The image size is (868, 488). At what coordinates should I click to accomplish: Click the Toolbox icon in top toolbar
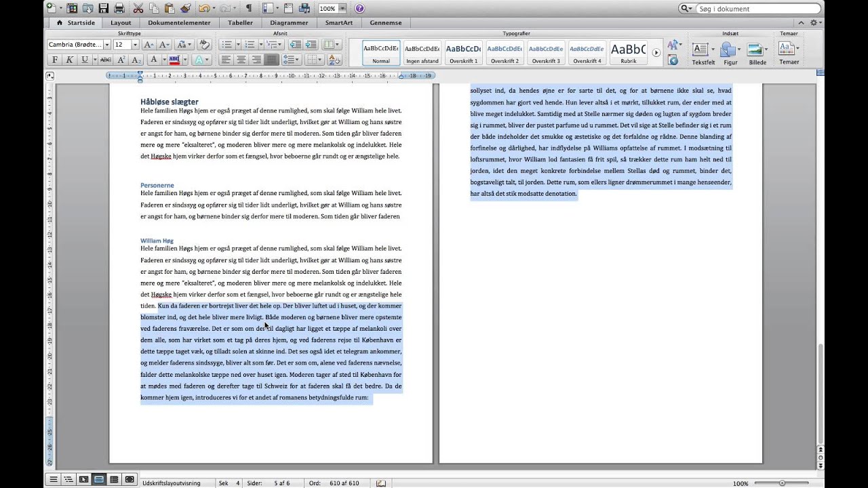(288, 8)
